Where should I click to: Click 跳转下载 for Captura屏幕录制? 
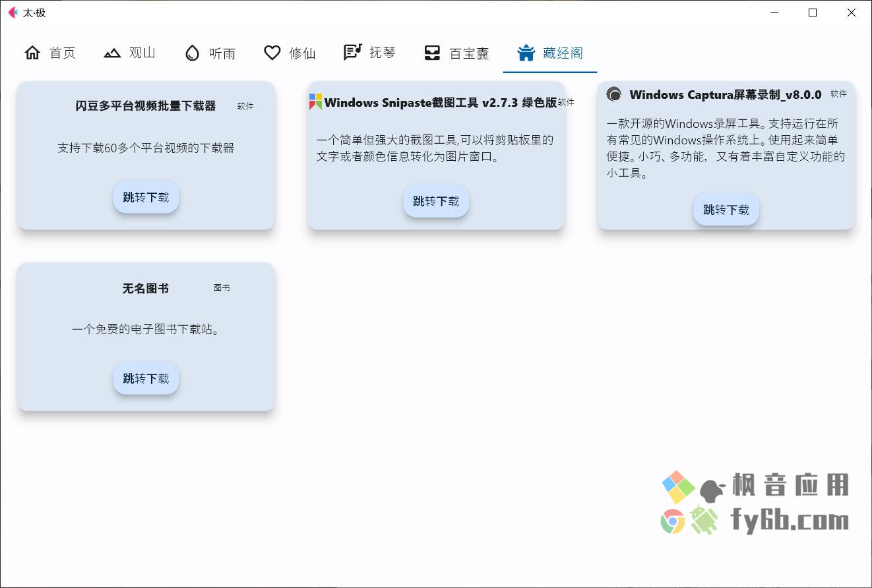click(x=726, y=210)
